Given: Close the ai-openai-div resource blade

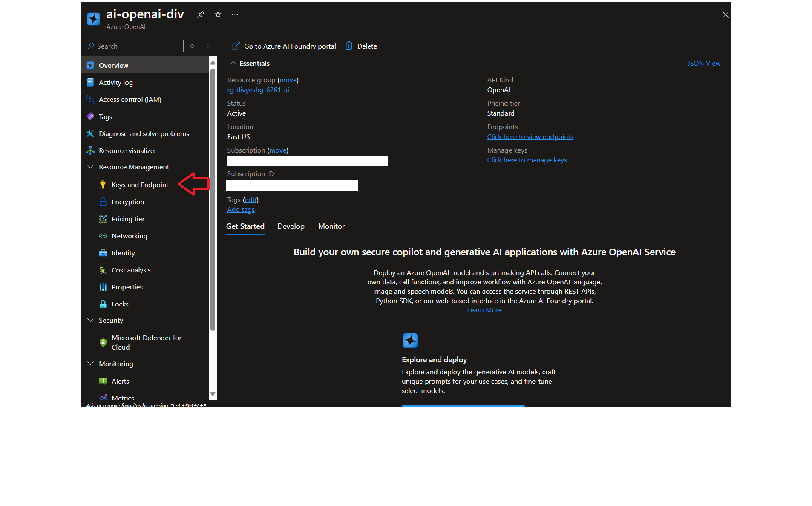Looking at the screenshot, I should click(x=726, y=15).
